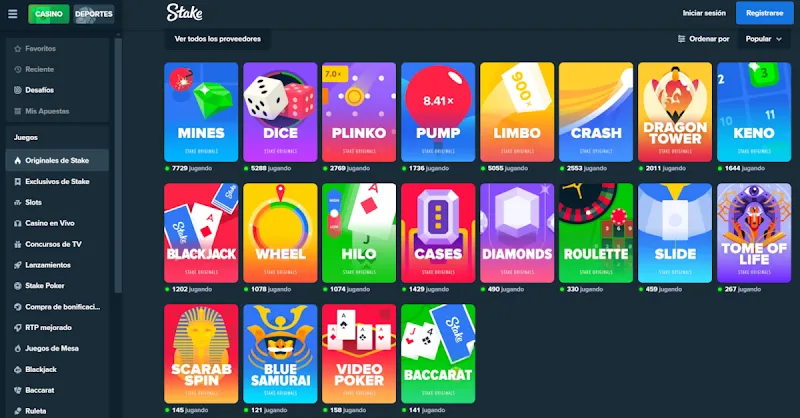Click the Stake logo in the header
800x418 pixels.
click(x=184, y=13)
